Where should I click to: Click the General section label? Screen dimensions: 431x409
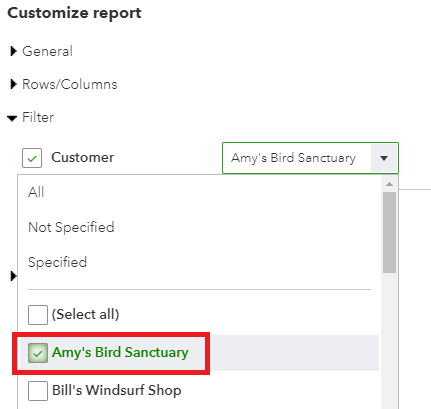[47, 51]
